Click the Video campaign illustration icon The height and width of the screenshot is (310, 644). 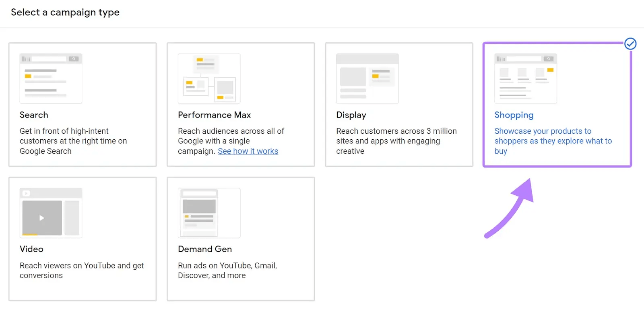click(51, 213)
